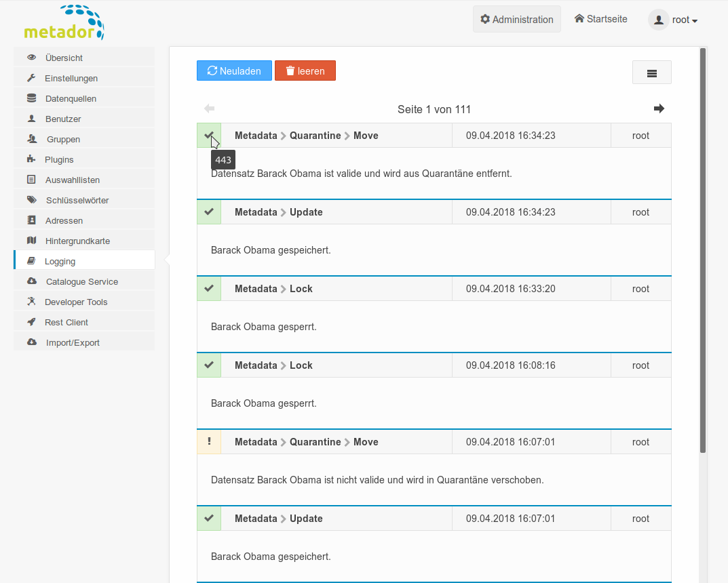Click the 'Seite 1 von 111' page indicator

[x=434, y=109]
